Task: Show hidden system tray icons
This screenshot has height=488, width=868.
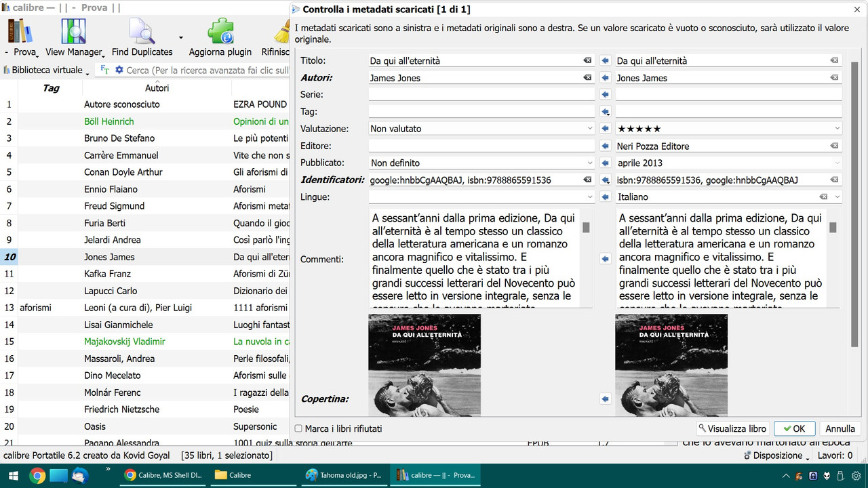Action: (x=786, y=476)
